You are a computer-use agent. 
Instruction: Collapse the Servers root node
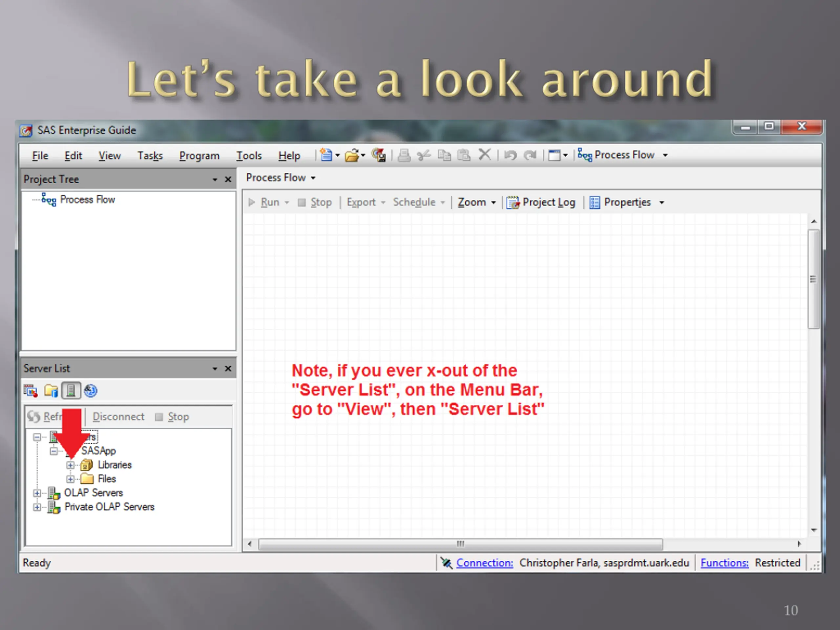tap(37, 437)
